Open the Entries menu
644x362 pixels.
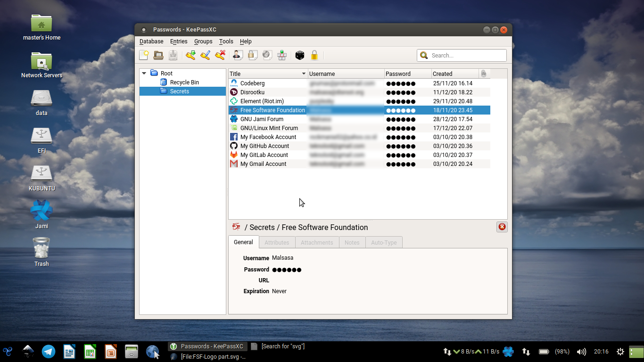pyautogui.click(x=179, y=41)
